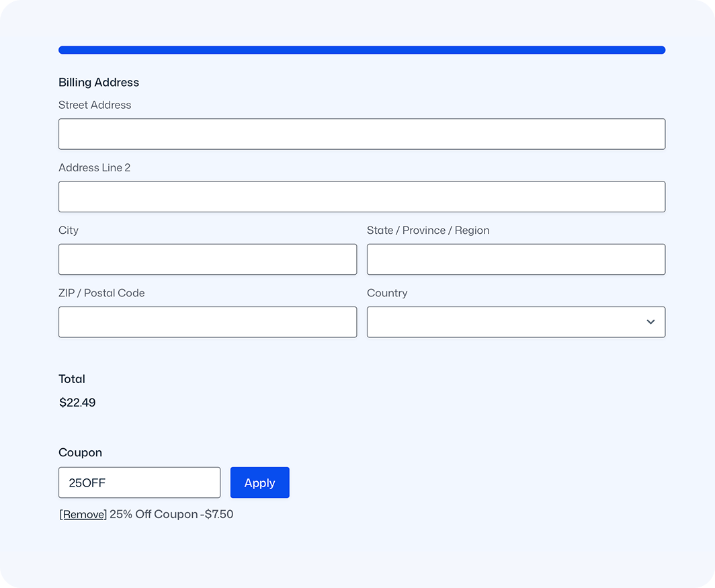Viewport: 715px width, 588px height.
Task: Click the 25% Off Coupon -$7.50 text
Action: 171,515
